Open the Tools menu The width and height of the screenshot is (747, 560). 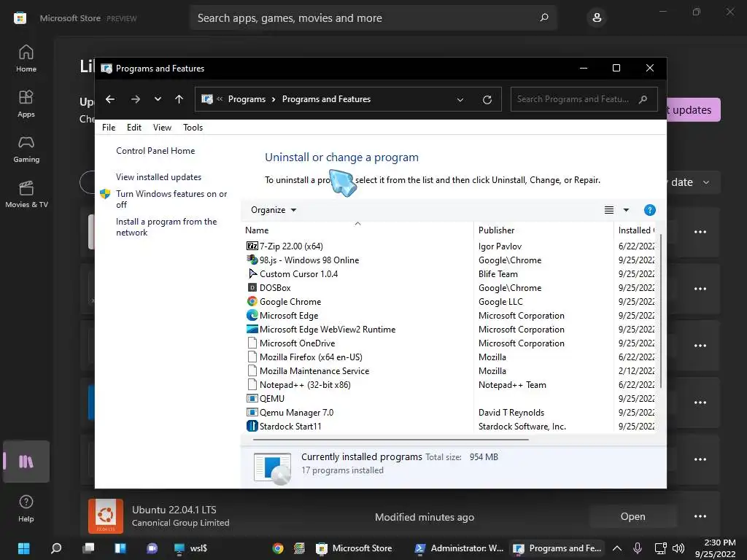click(x=193, y=127)
